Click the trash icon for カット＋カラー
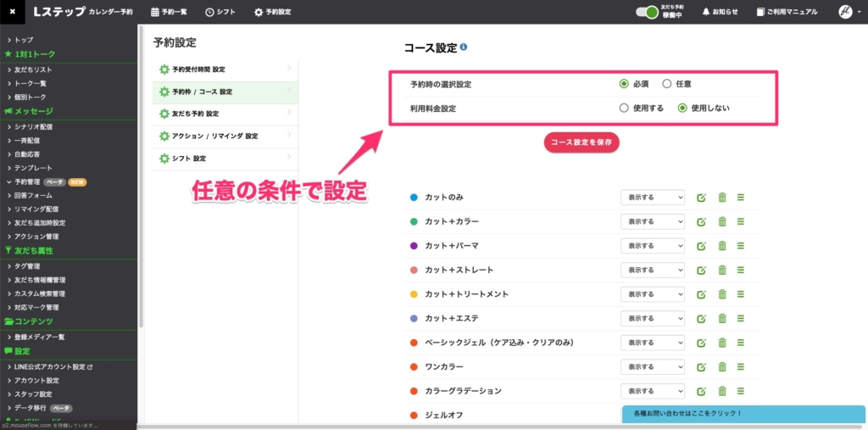This screenshot has width=868, height=430. (x=722, y=222)
